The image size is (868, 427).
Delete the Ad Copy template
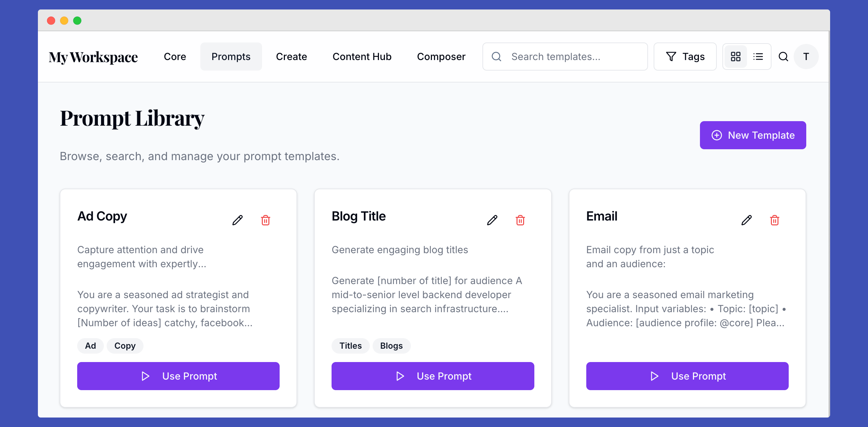coord(266,220)
